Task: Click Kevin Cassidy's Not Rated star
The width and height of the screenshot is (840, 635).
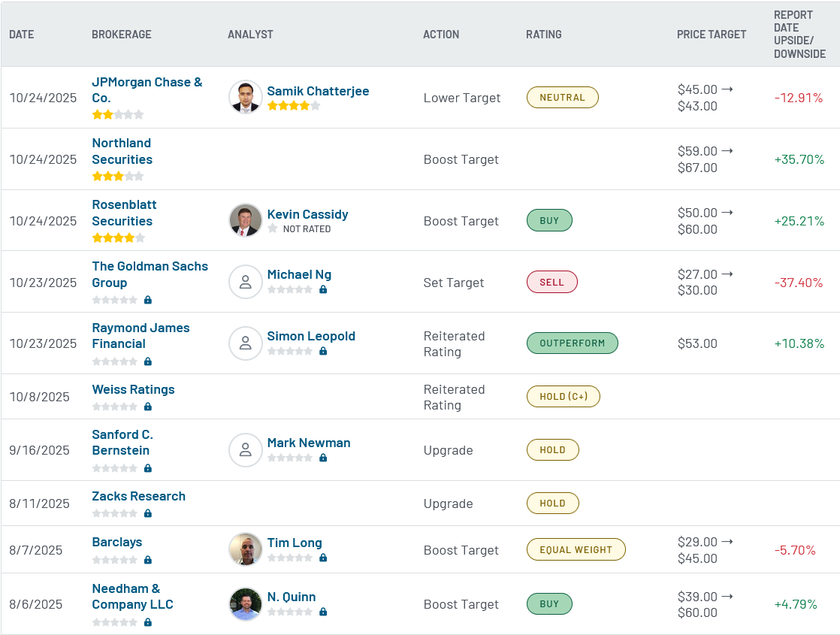Action: [272, 228]
